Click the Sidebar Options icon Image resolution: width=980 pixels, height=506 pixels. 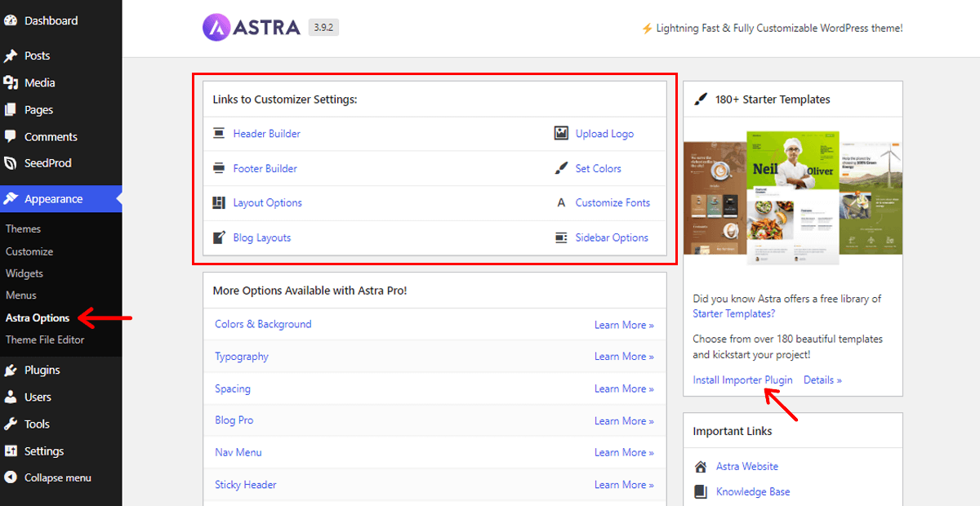click(561, 237)
